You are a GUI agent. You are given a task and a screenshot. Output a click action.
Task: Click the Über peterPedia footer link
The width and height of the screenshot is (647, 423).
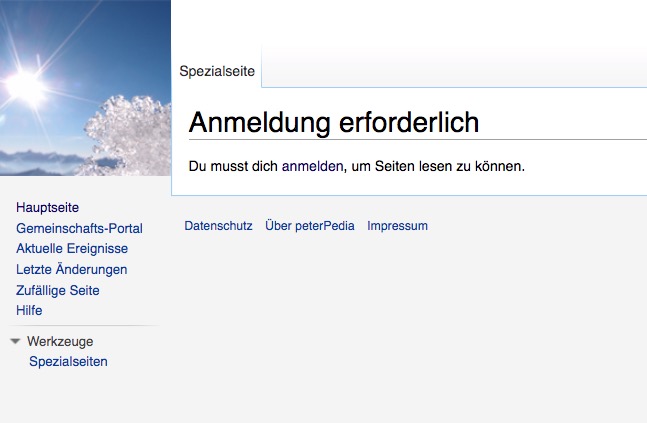pyautogui.click(x=309, y=226)
